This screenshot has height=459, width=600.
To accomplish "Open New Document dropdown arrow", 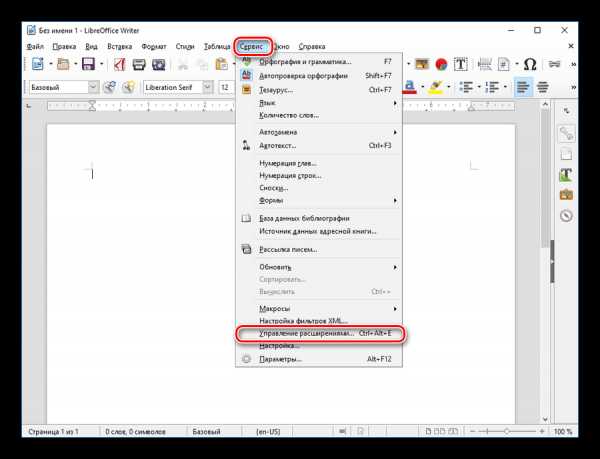I will click(x=50, y=64).
